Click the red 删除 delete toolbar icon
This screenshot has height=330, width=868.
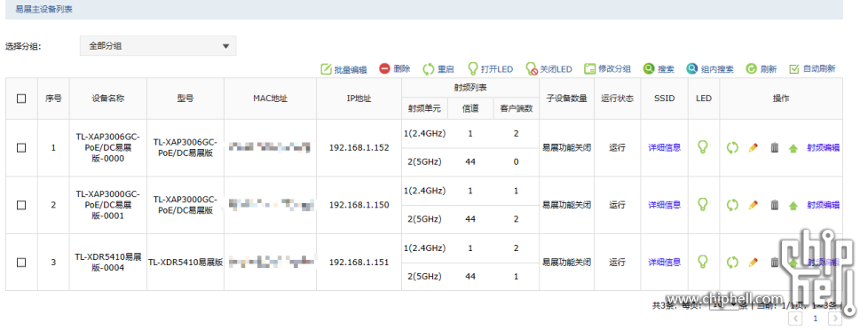(x=384, y=68)
